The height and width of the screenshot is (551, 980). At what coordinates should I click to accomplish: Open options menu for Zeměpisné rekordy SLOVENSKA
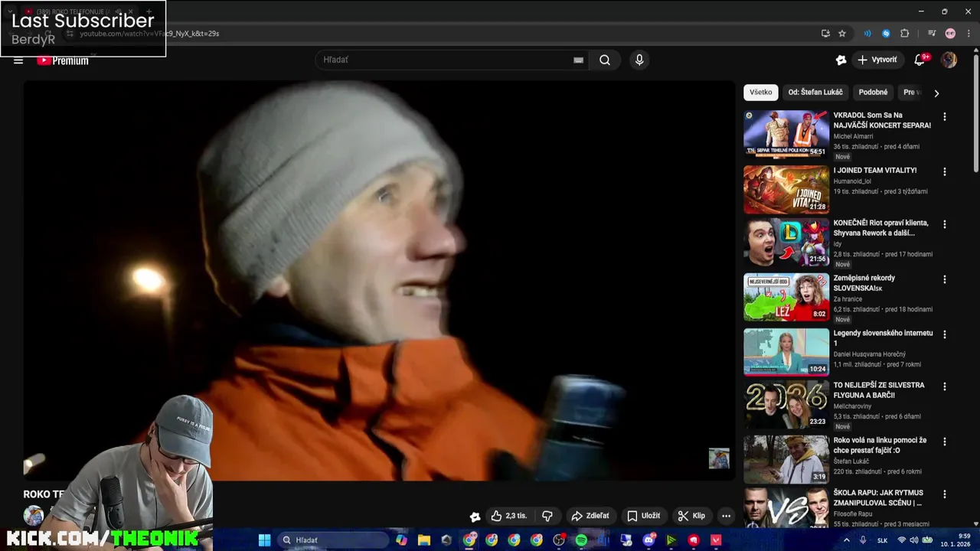[x=944, y=279]
